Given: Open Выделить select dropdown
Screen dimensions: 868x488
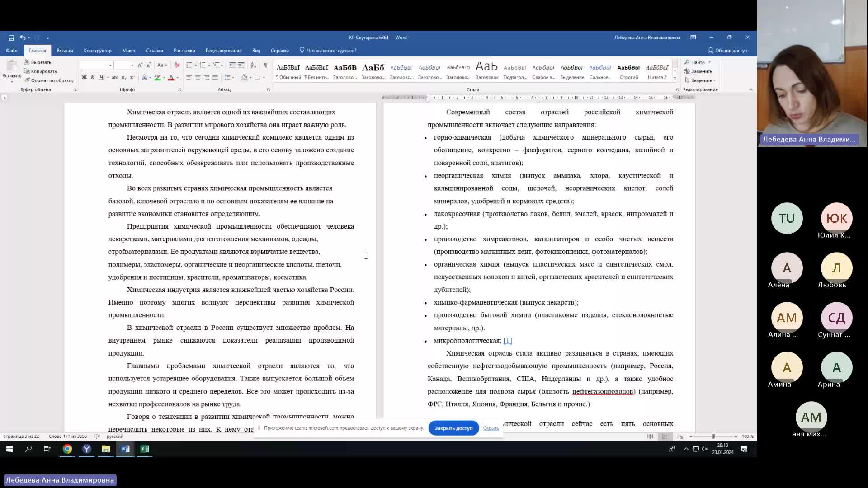Looking at the screenshot, I should point(700,80).
